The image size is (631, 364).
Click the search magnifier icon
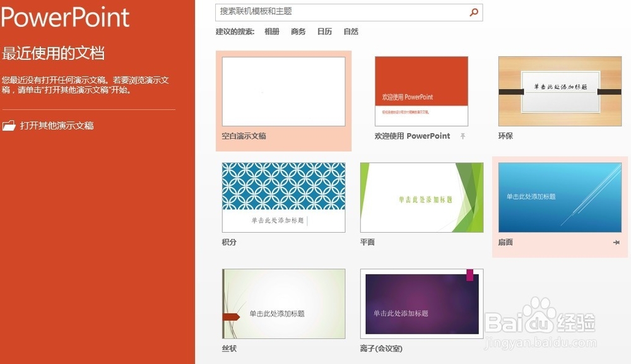(x=474, y=12)
